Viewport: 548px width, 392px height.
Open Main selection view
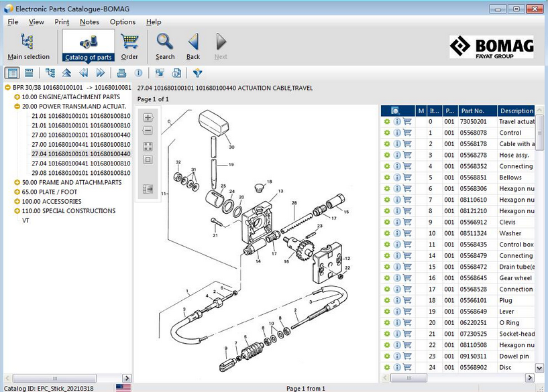[x=28, y=46]
